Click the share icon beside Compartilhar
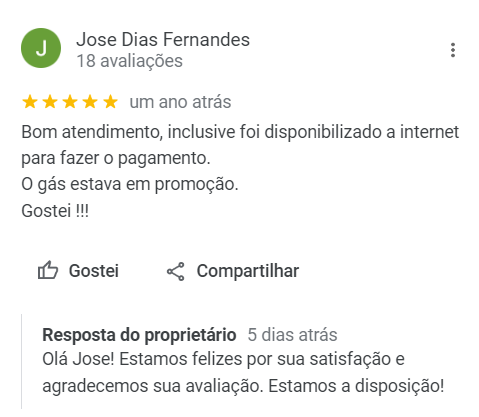Screen dimensions: 479x417 click(x=175, y=271)
